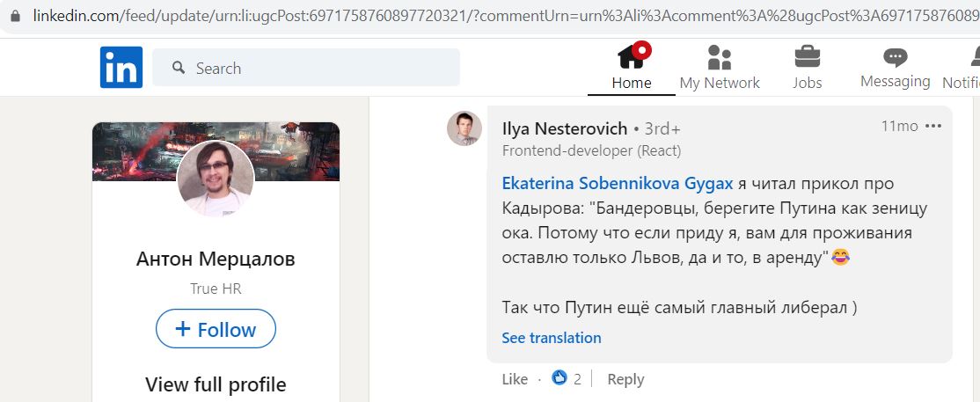The image size is (980, 402).
Task: Open Ekaterina Sobennikova Gygax mention
Action: click(618, 184)
